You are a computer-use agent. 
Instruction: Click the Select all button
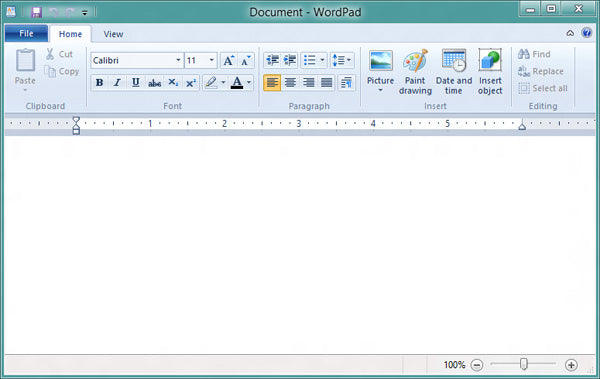(x=543, y=88)
